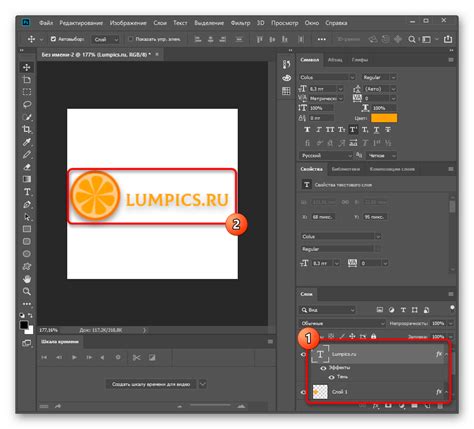Select the Zoom tool in toolbar
The width and height of the screenshot is (474, 429).
coord(27,292)
